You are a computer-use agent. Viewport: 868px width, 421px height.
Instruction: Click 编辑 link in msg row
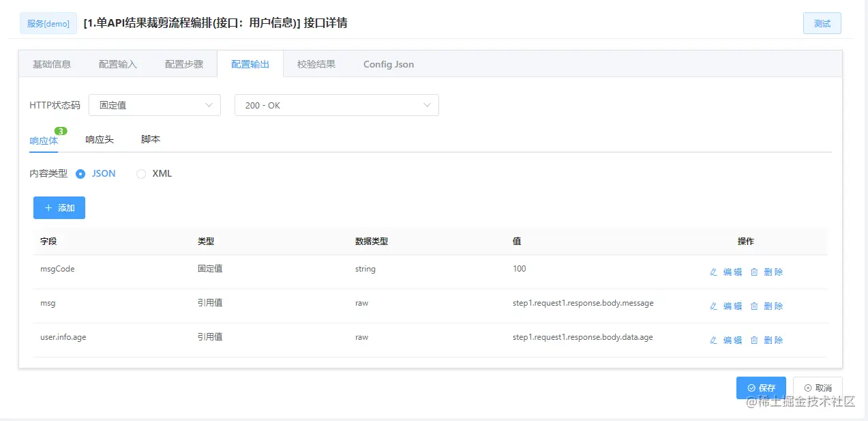point(732,306)
